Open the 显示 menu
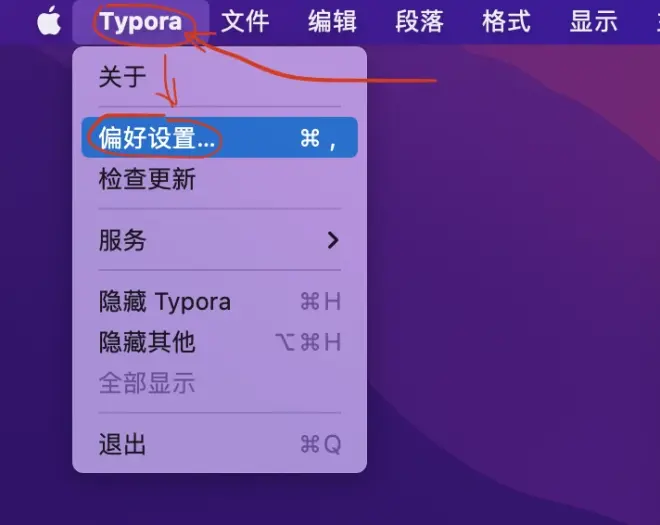Viewport: 660px width, 525px height. tap(593, 21)
